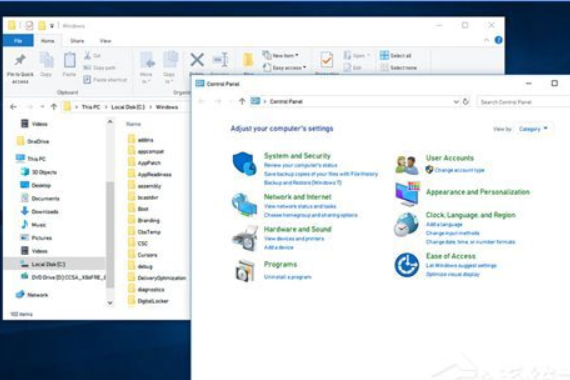Select Desktop in navigation pane
Screen dimensions: 570x380
tap(35, 185)
